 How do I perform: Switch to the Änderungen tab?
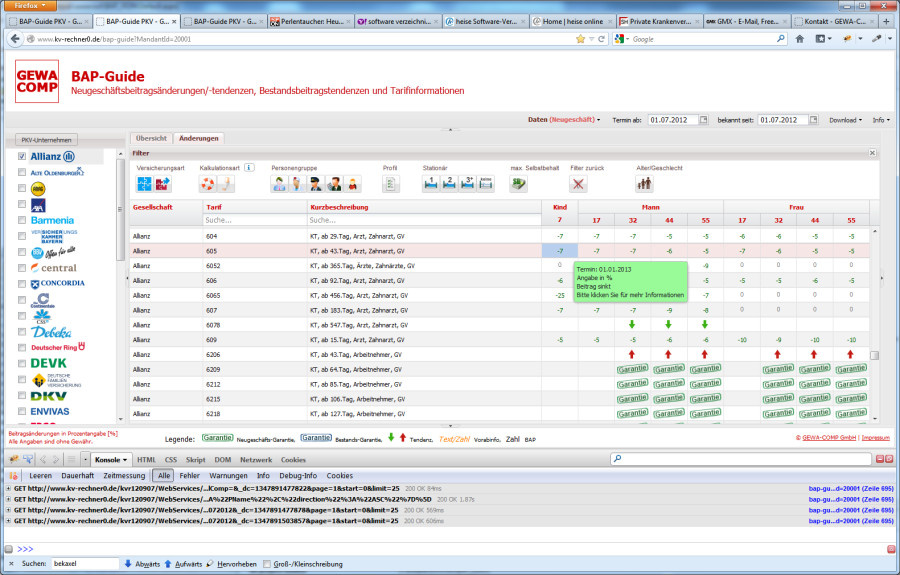coord(199,138)
